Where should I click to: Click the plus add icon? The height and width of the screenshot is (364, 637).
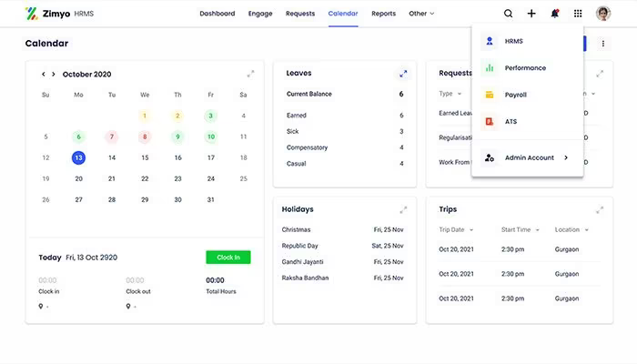pos(531,14)
